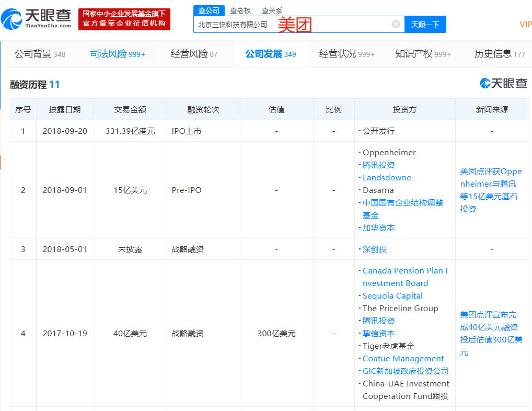The height and width of the screenshot is (411, 532).
Task: Clear the search box with the X icon
Action: click(x=396, y=24)
